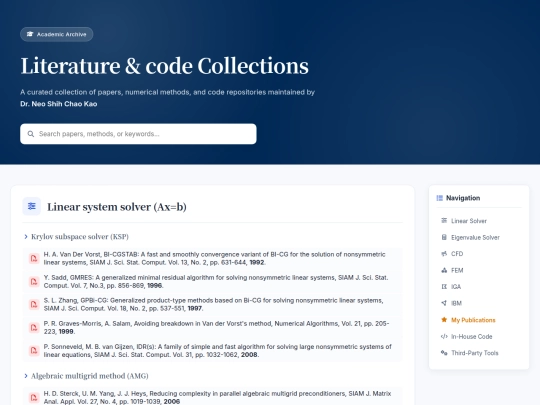Click the graduation cap icon in Academic Archive badge
The image size is (540, 405).
pyautogui.click(x=30, y=34)
